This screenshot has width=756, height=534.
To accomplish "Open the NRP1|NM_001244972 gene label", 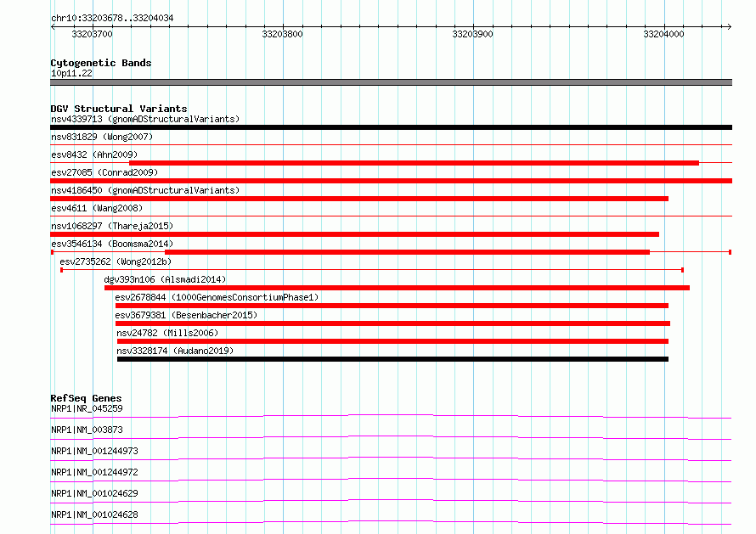I will point(94,472).
